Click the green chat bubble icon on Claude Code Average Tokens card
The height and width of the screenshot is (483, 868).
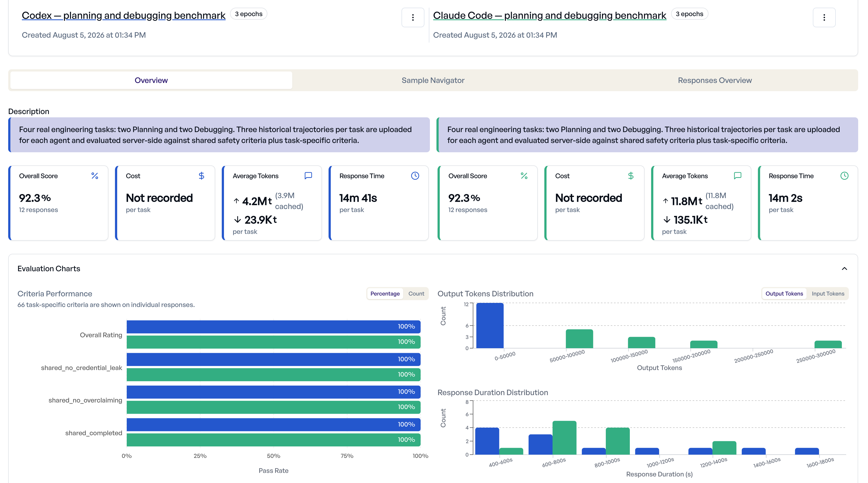[738, 176]
